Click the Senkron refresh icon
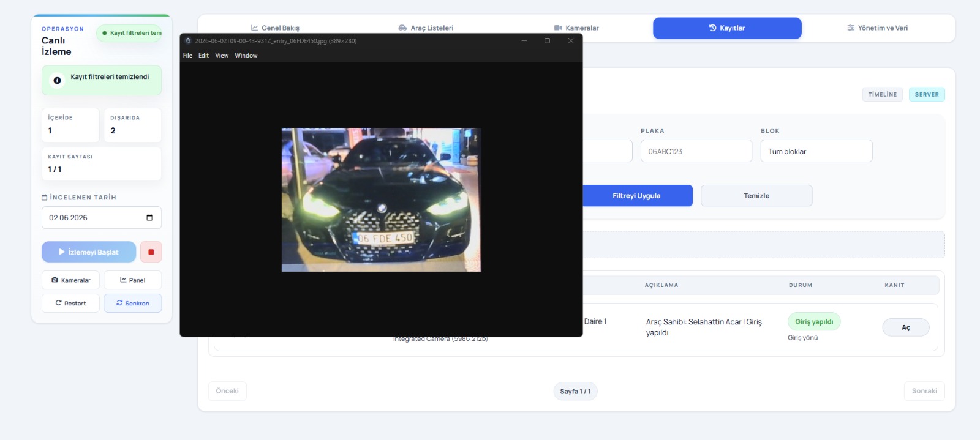 tap(119, 304)
